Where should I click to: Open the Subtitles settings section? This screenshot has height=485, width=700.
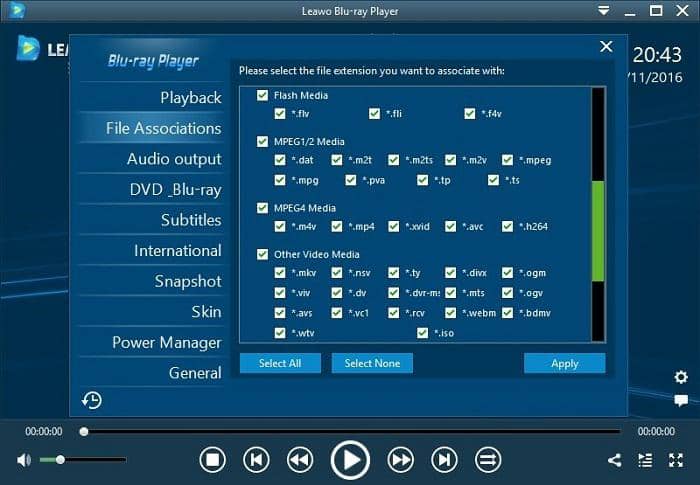click(x=190, y=220)
